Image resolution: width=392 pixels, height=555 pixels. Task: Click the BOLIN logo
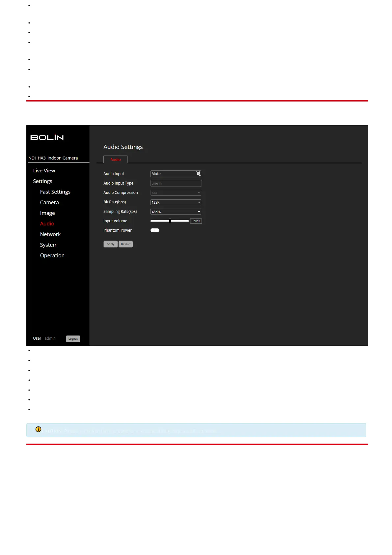coord(47,137)
